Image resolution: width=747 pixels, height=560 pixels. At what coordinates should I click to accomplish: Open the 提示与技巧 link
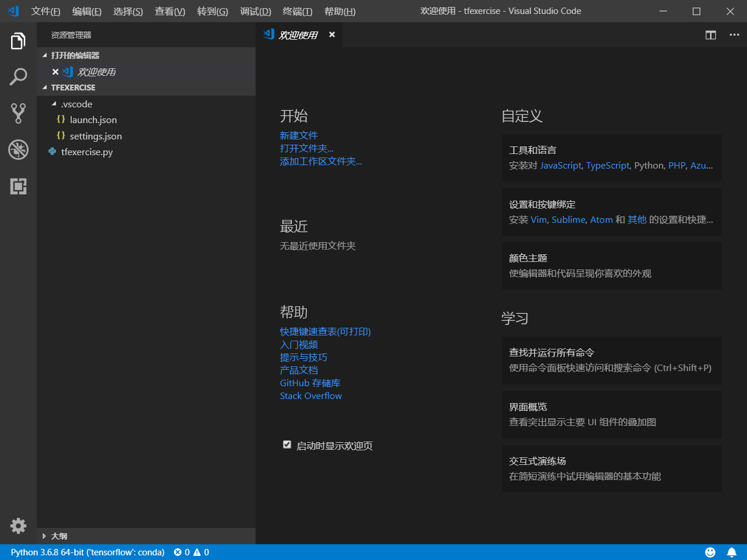pyautogui.click(x=303, y=357)
